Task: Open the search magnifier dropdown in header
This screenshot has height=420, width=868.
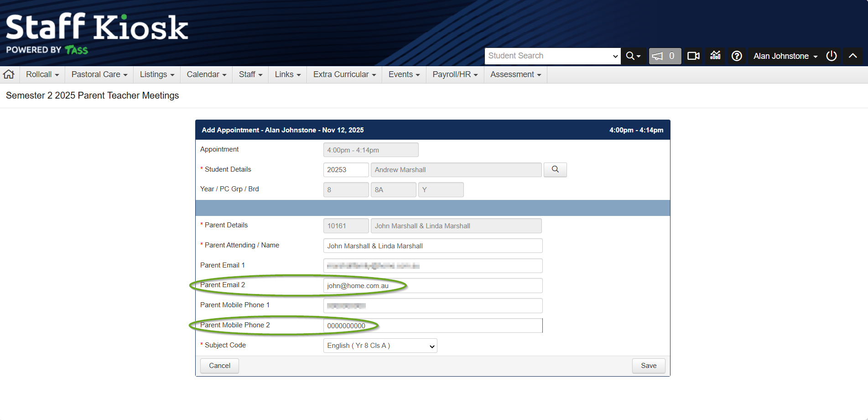Action: pos(633,56)
